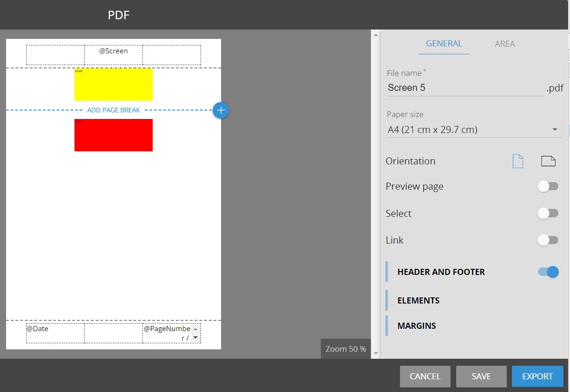This screenshot has width=570, height=392.
Task: Click the empty right header cell
Action: [172, 55]
